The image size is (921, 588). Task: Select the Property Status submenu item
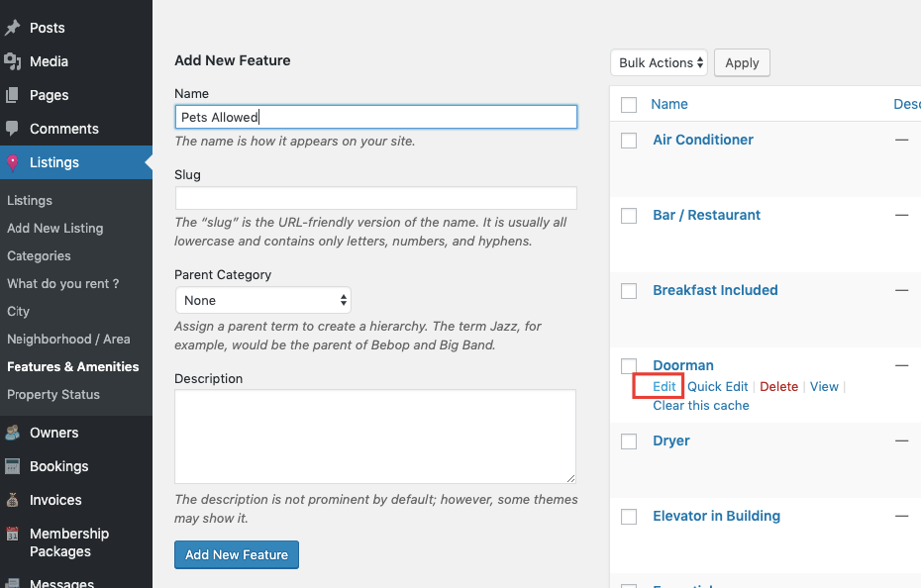pos(53,394)
